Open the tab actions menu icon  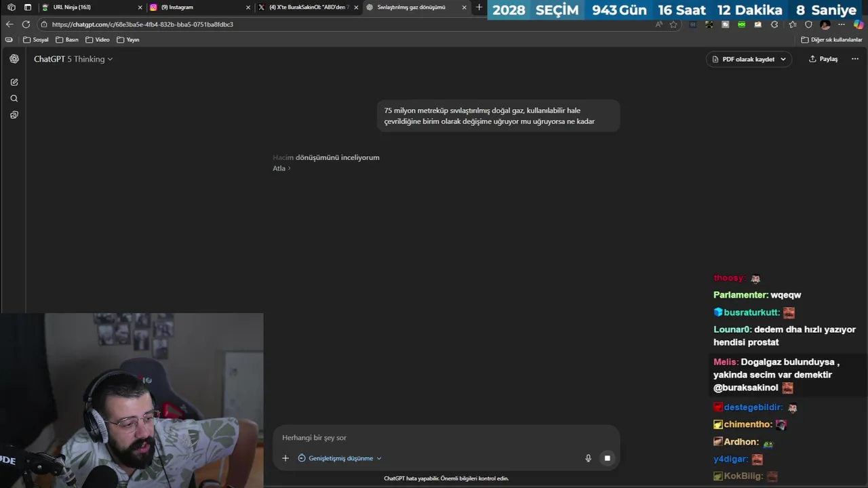tap(28, 7)
